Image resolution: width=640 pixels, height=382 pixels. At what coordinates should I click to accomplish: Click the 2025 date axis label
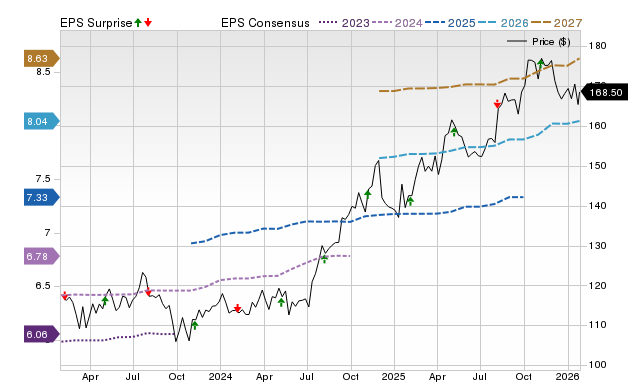(393, 376)
